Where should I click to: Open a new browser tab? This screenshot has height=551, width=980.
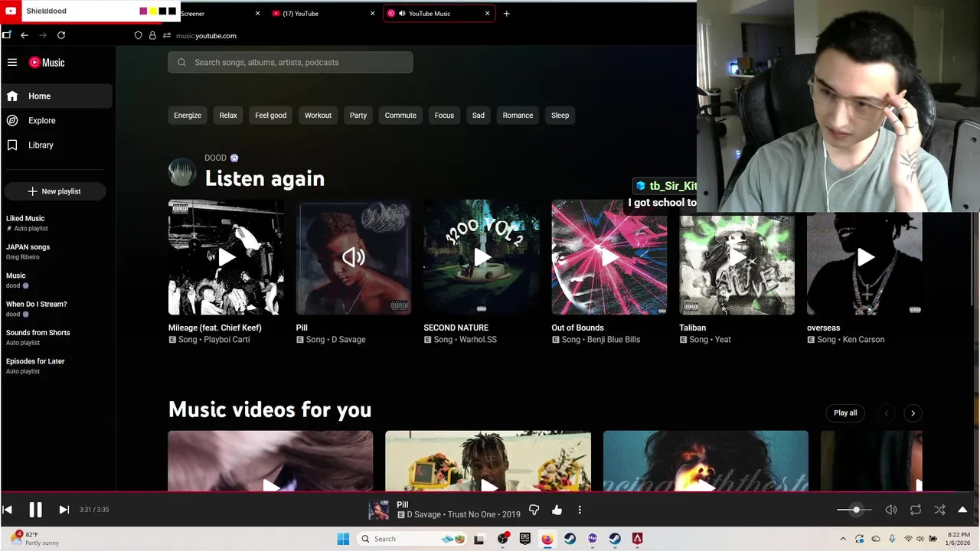(506, 13)
